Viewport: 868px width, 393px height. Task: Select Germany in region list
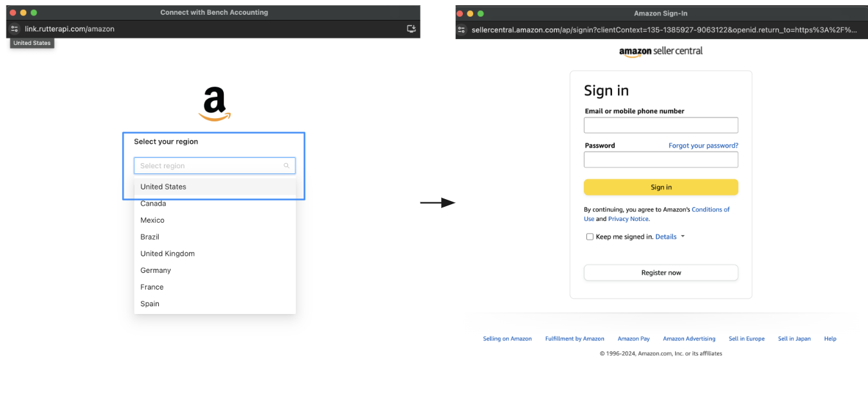[x=215, y=270]
